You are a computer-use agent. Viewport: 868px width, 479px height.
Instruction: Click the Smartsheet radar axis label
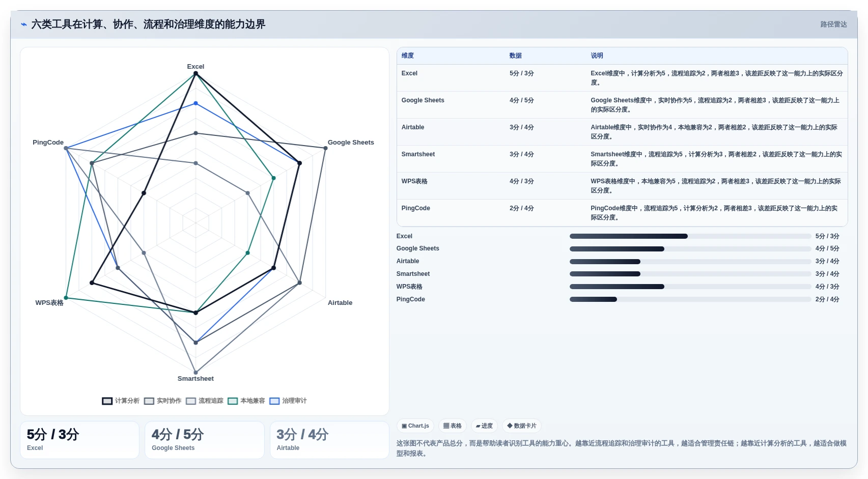195,379
